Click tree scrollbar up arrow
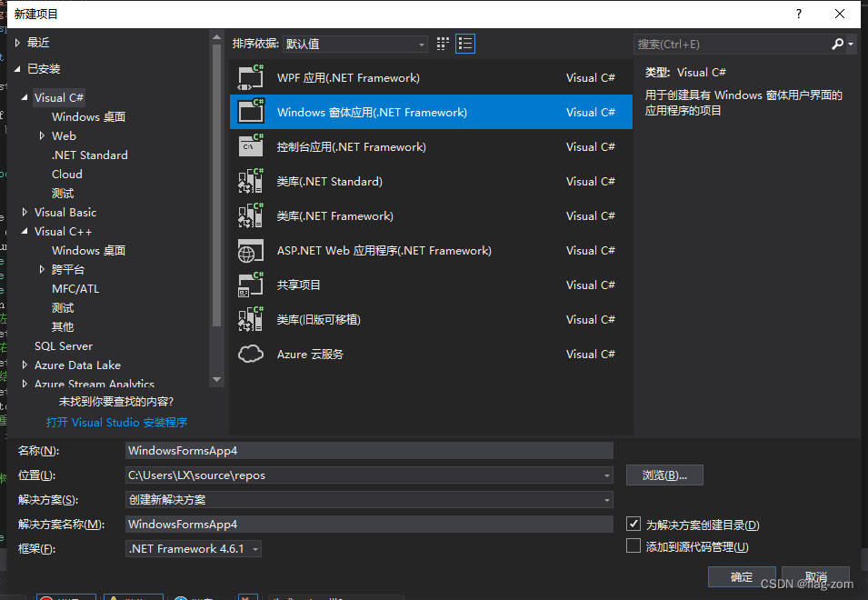Image resolution: width=868 pixels, height=600 pixels. point(216,37)
